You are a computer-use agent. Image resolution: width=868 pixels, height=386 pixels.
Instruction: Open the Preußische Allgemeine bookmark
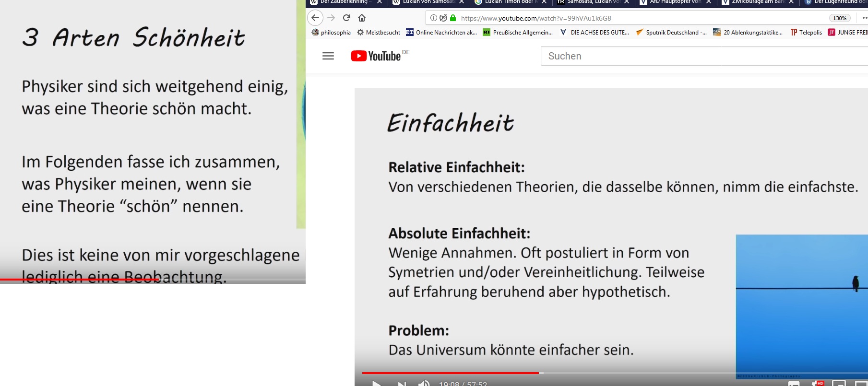[518, 32]
